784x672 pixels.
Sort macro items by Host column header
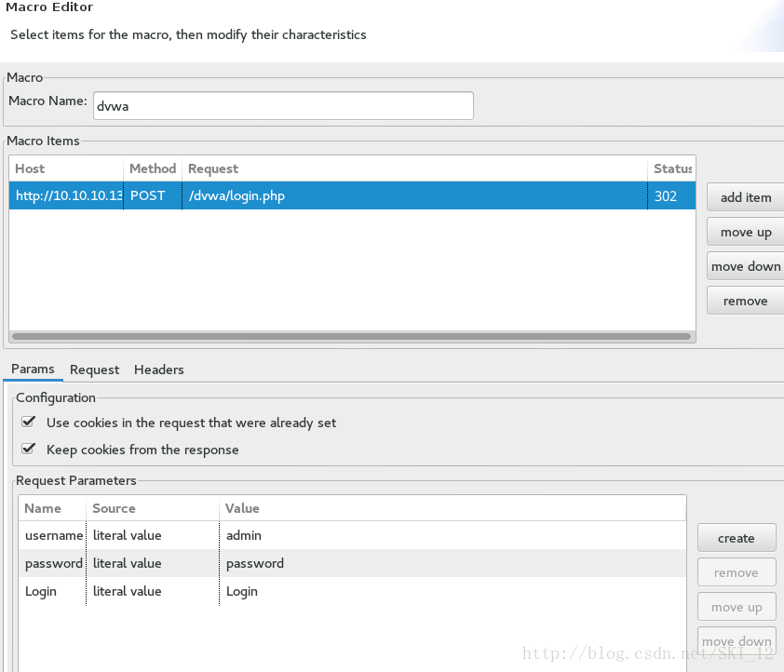[65, 168]
